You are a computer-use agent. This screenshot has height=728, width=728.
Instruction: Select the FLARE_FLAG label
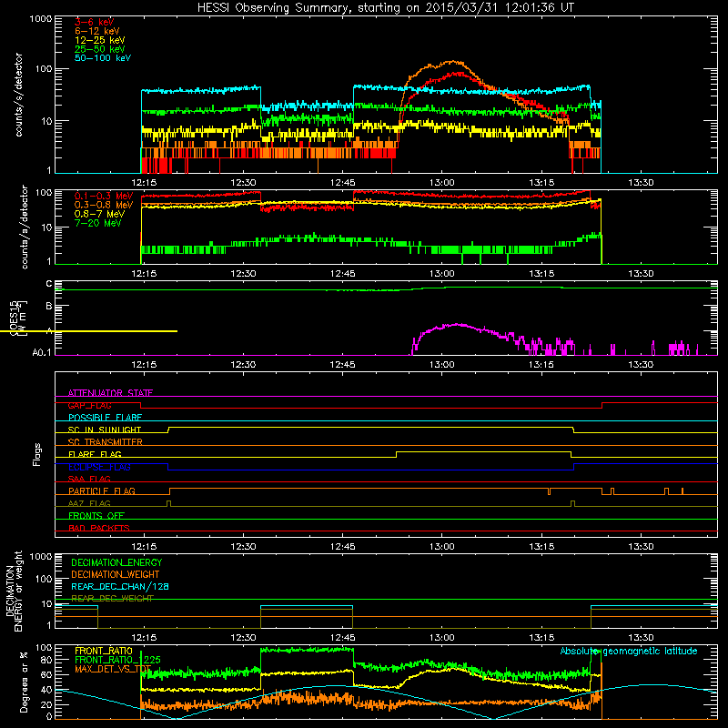95,454
